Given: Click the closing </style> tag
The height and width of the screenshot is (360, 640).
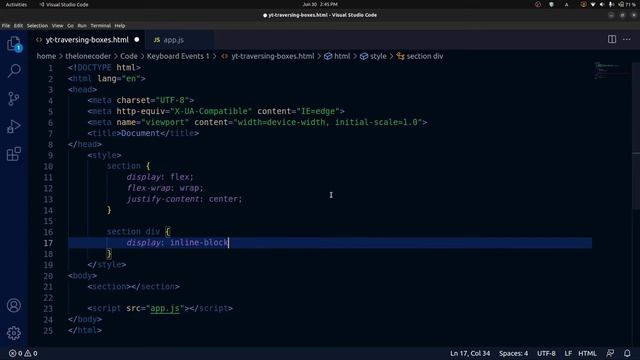Looking at the screenshot, I should 107,265.
